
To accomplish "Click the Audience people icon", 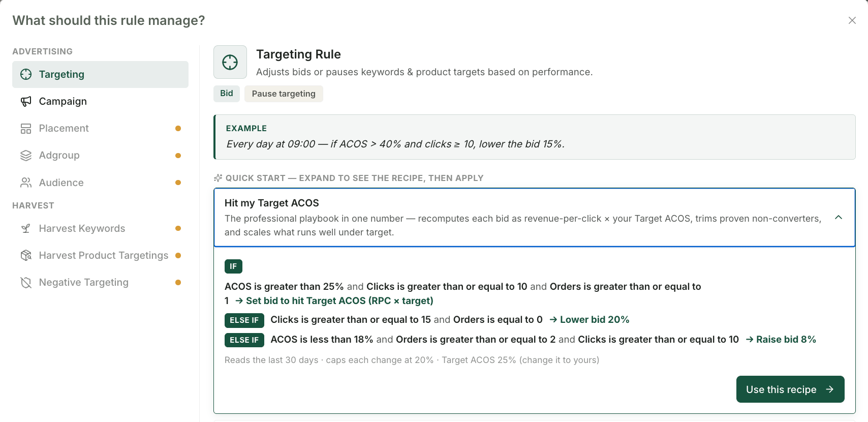I will (26, 182).
